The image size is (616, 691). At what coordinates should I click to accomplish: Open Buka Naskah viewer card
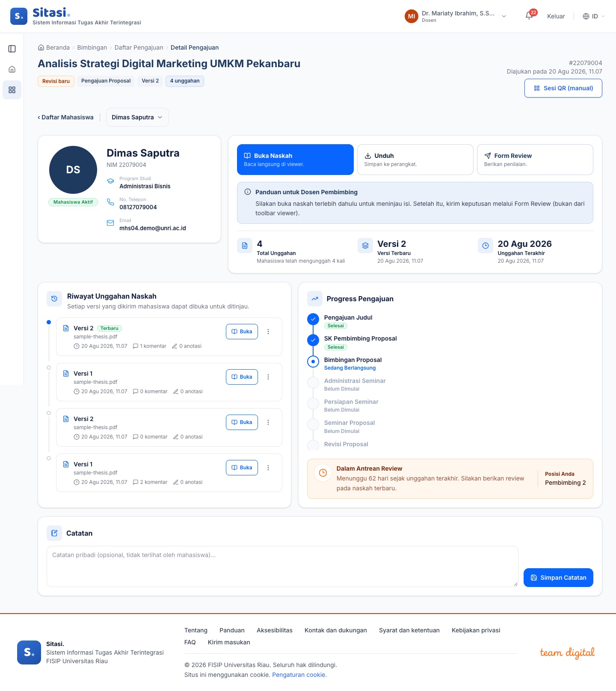click(x=295, y=160)
